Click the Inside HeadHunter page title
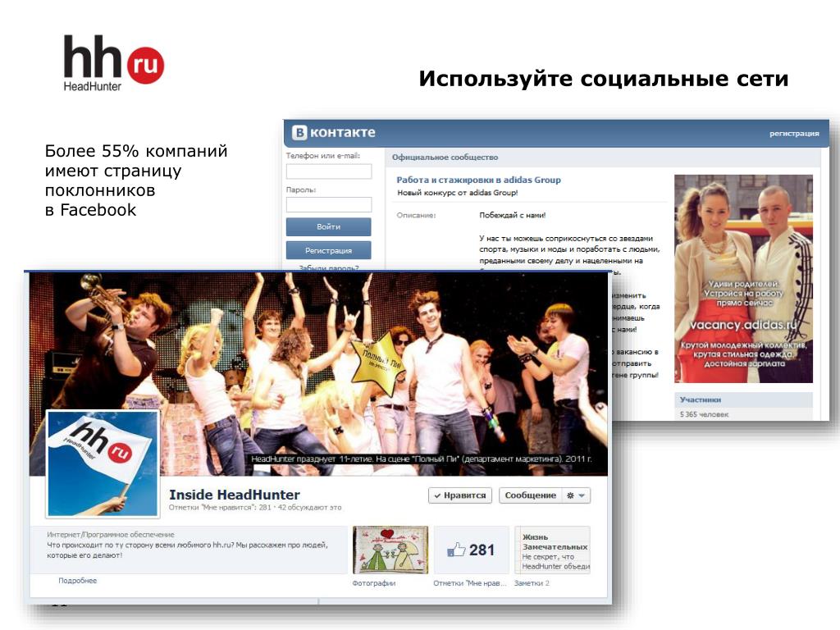Image resolution: width=840 pixels, height=630 pixels. point(235,495)
